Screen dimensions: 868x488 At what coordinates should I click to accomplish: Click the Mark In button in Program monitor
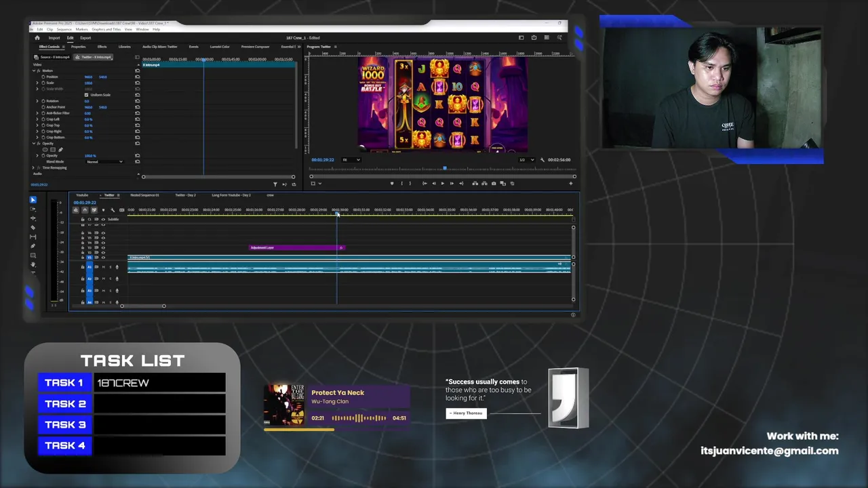(401, 183)
